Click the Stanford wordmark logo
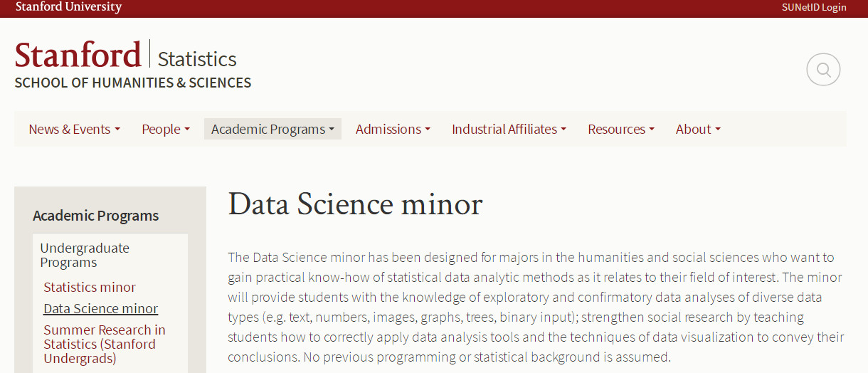The width and height of the screenshot is (868, 373). coord(78,56)
